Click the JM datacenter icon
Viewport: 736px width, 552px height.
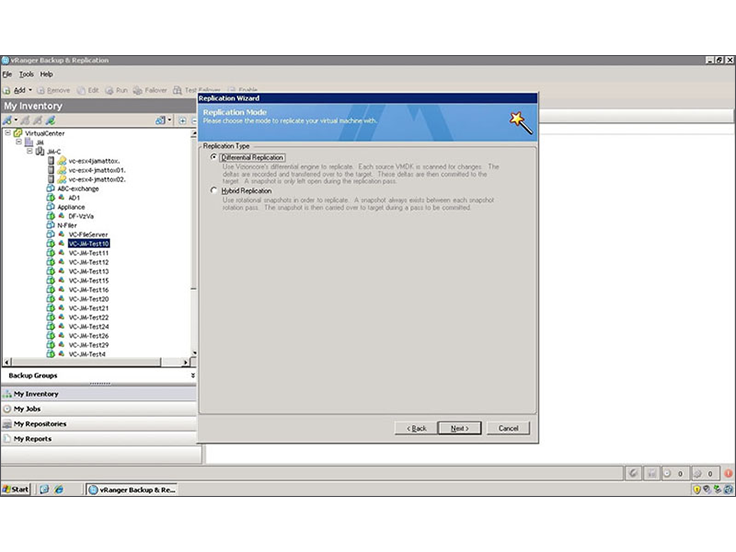(x=29, y=142)
